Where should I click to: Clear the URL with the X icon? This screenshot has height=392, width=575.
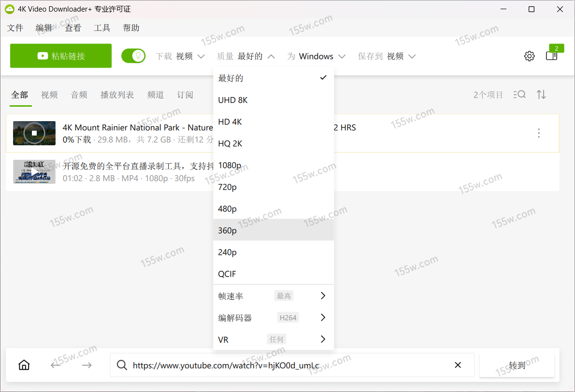(x=458, y=365)
